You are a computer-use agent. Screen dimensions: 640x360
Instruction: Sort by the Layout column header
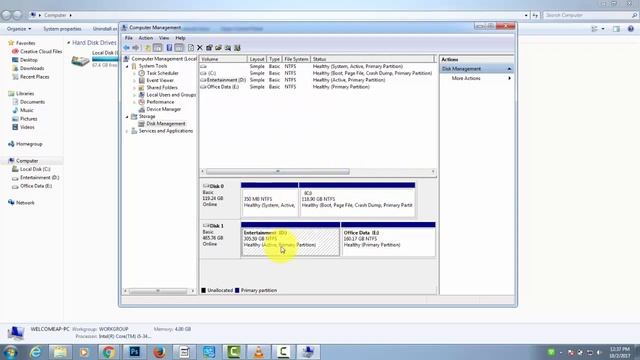pyautogui.click(x=257, y=59)
